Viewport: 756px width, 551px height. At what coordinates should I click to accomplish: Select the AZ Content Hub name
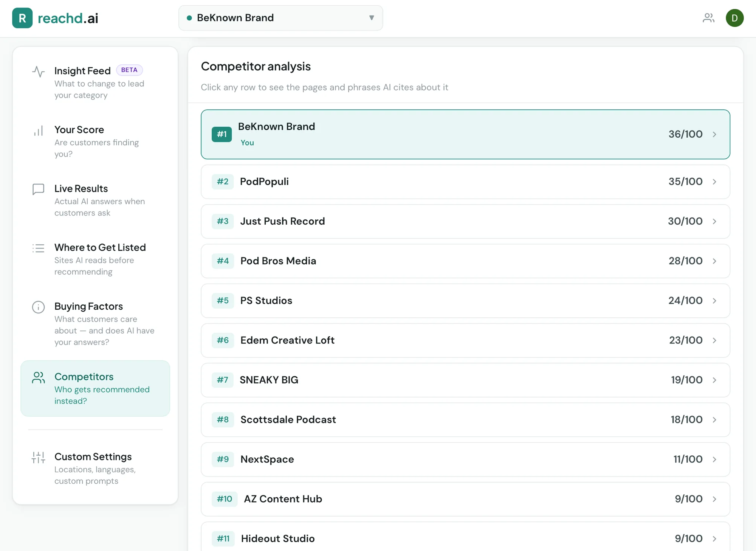[x=283, y=499]
